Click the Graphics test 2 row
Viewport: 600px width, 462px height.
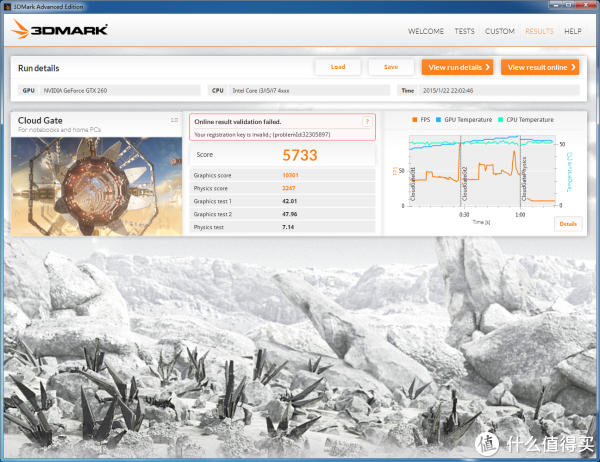pyautogui.click(x=282, y=214)
